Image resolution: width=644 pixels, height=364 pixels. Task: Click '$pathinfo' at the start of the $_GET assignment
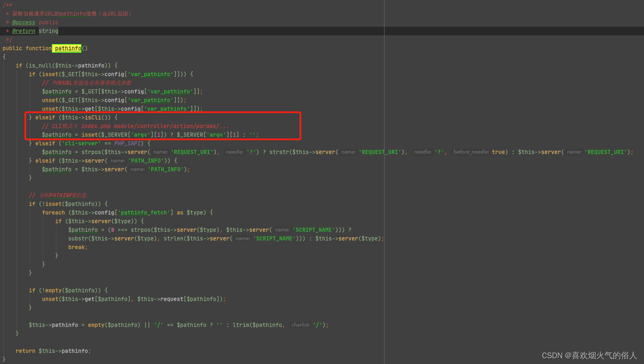click(x=57, y=91)
